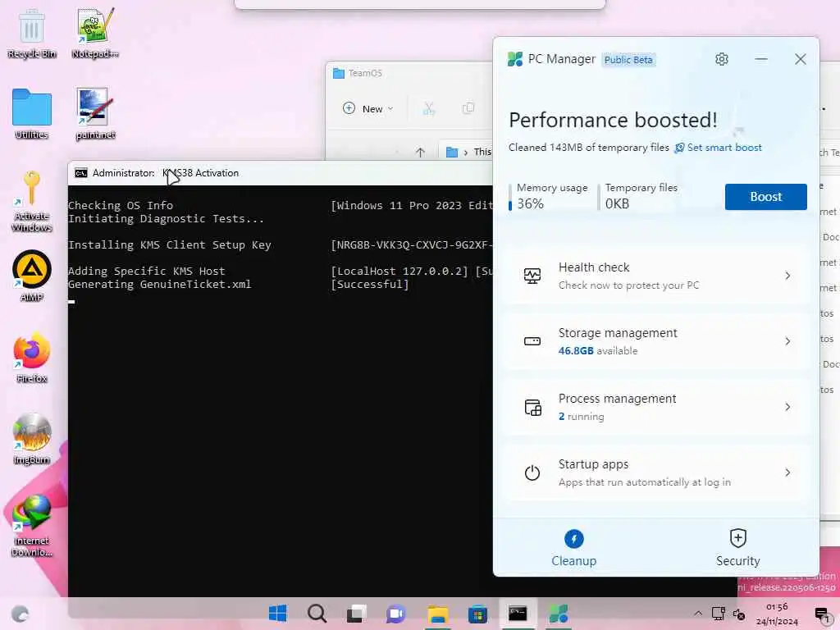Expand Storage management chevron arrow
Screen dimensions: 840x630
787,341
